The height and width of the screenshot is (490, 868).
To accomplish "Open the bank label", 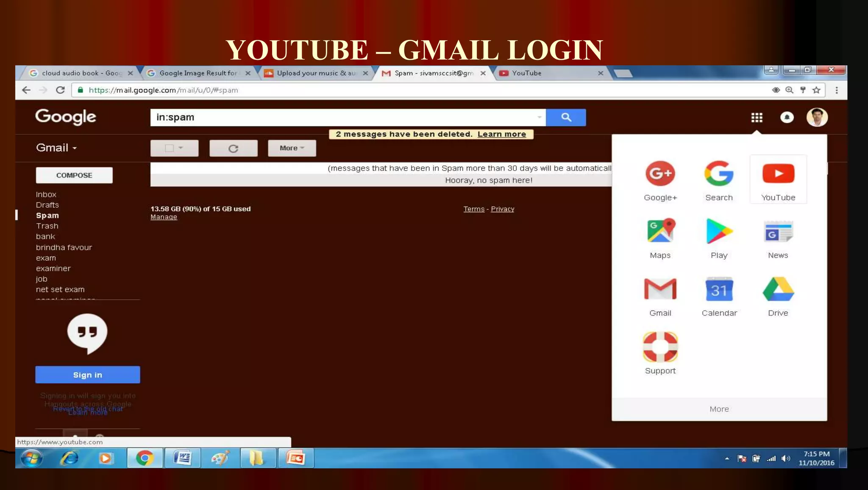I will (x=45, y=237).
